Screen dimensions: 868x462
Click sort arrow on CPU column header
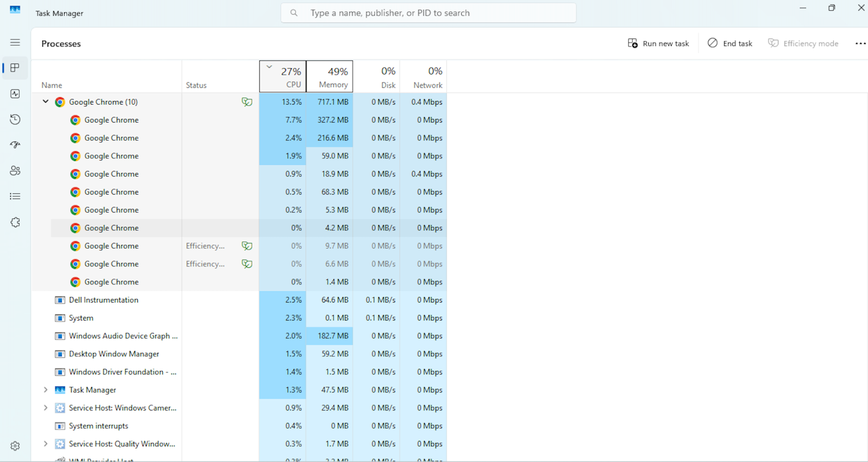point(269,67)
